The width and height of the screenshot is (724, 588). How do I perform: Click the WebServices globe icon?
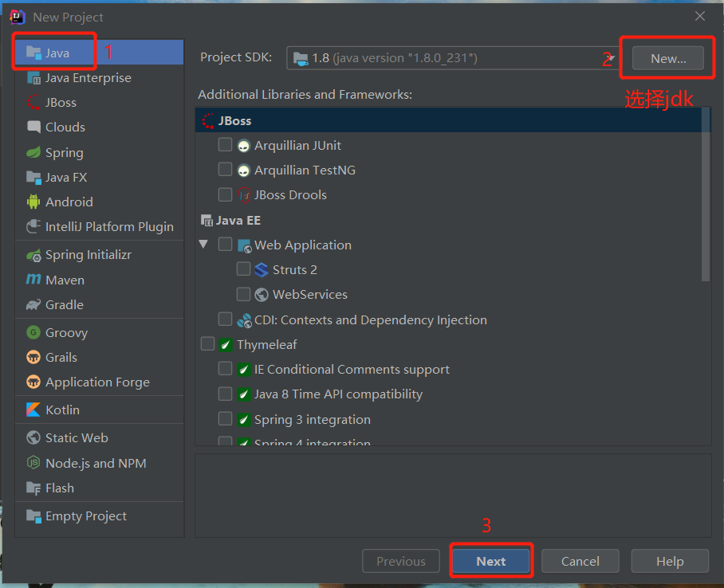tap(262, 295)
